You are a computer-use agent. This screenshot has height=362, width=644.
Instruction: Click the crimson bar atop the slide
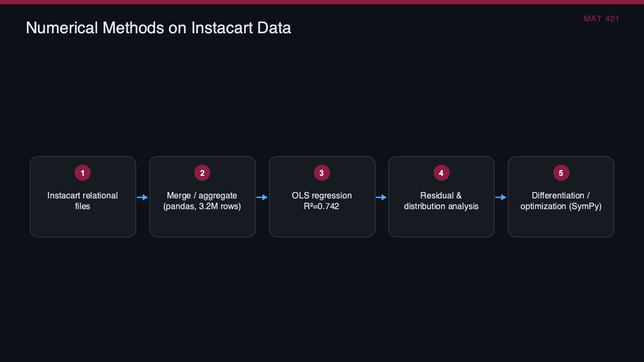click(322, 2)
